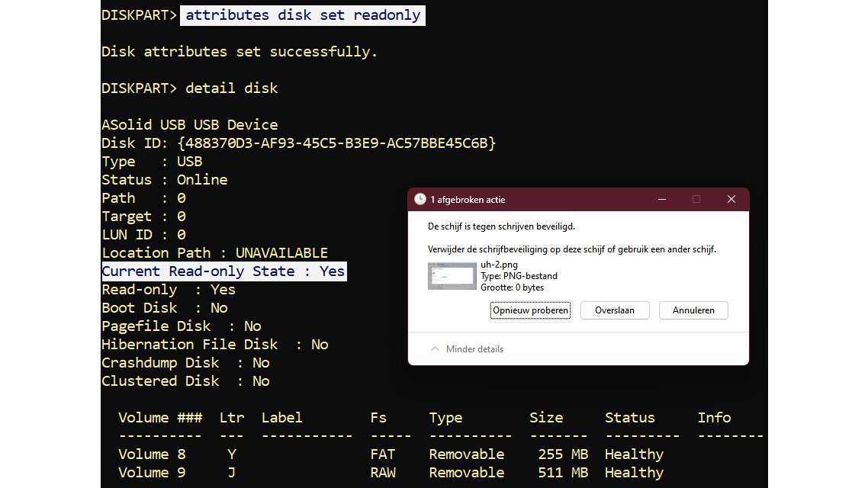Minimize the interrupted action dialog
Viewport: 868px width, 488px height.
coord(661,200)
